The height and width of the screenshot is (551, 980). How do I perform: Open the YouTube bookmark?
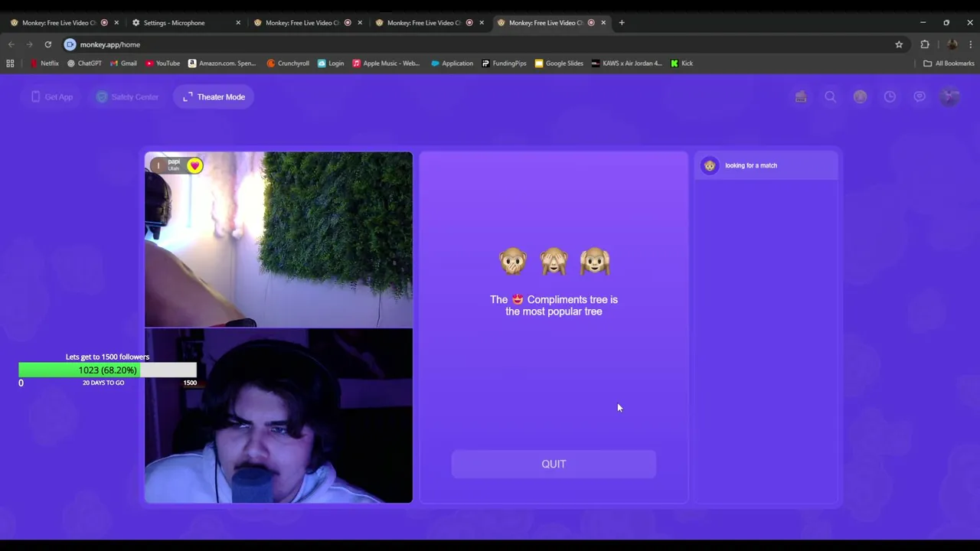[x=162, y=64]
